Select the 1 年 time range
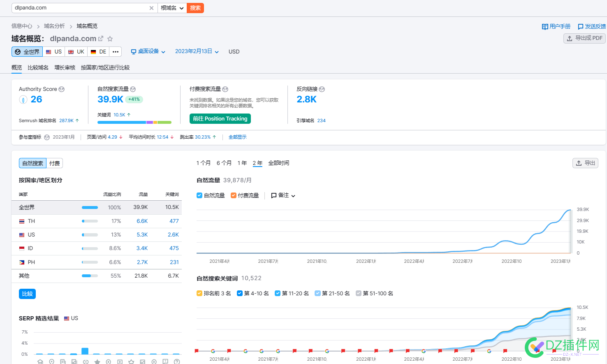Screen dimensions: 607x364 pos(242,163)
